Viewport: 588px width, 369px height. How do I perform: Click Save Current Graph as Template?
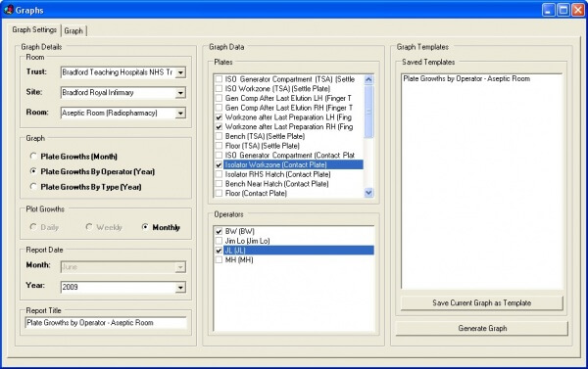coord(482,303)
